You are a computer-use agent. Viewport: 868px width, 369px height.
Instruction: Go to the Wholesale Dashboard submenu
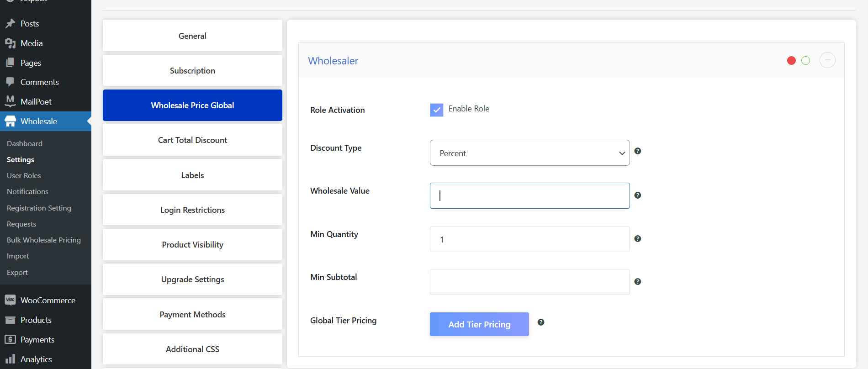pos(25,143)
